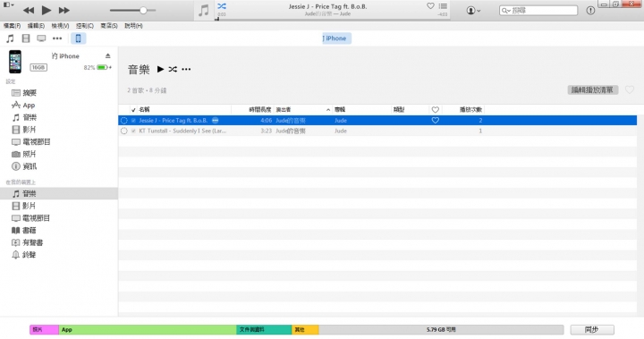This screenshot has width=644, height=339.
Task: Play the current track in top toolbar
Action: click(x=47, y=10)
